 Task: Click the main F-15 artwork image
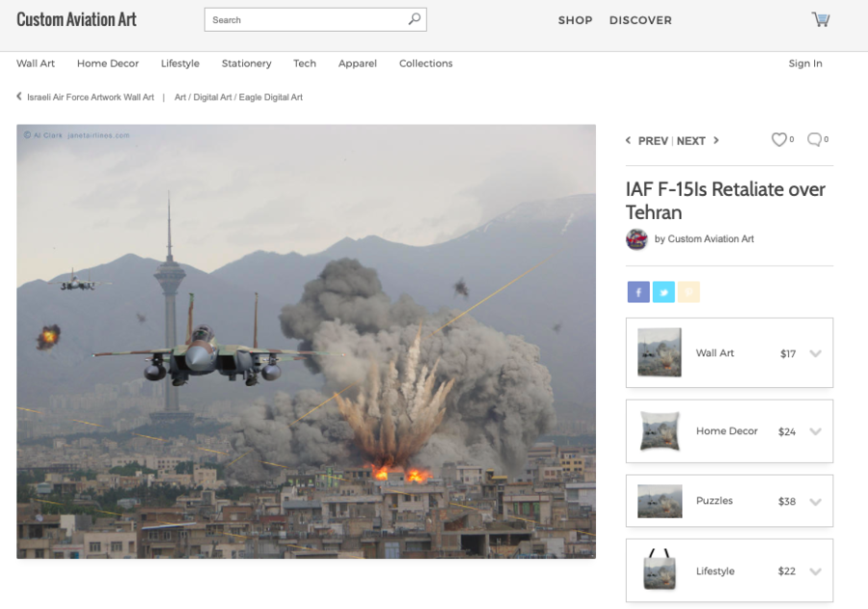pos(306,342)
